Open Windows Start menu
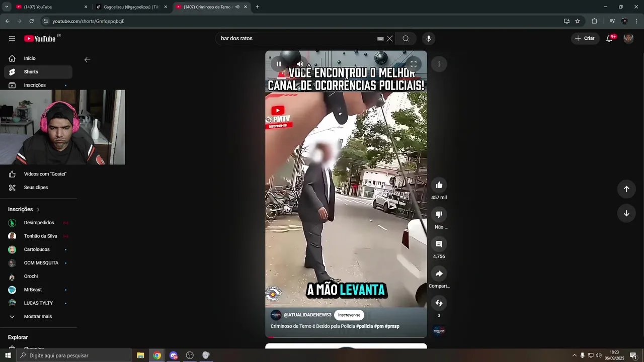 [x=8, y=355]
